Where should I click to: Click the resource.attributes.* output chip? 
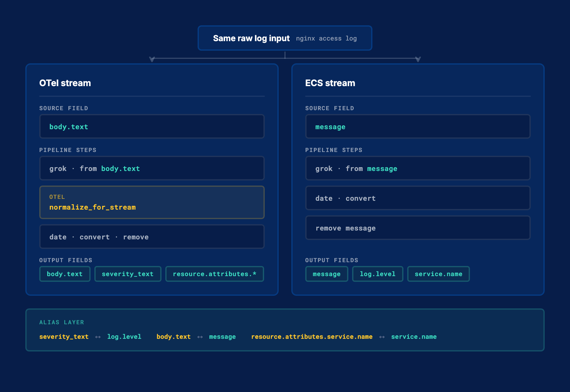214,274
